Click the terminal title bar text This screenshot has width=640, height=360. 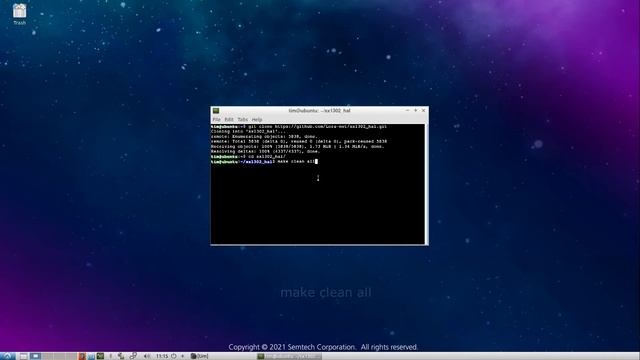pyautogui.click(x=319, y=111)
